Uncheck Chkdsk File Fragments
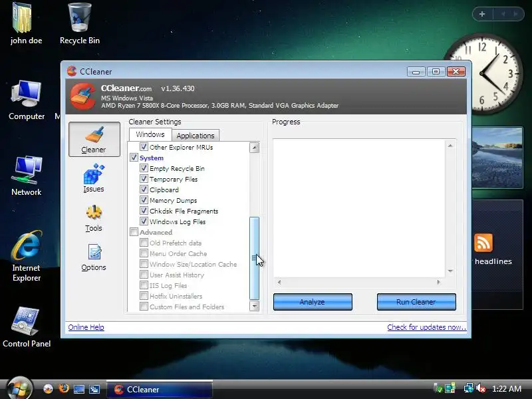The height and width of the screenshot is (399, 532). (144, 210)
